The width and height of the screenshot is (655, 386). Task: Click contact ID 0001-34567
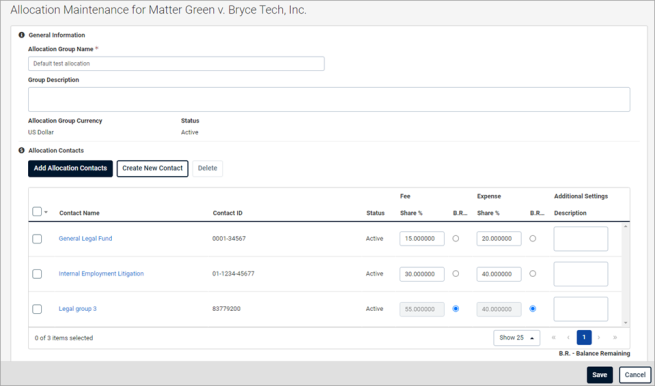pos(229,239)
